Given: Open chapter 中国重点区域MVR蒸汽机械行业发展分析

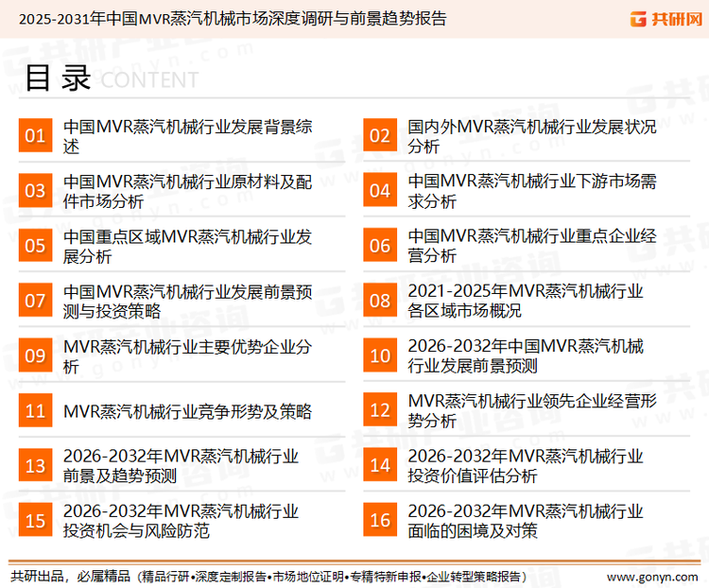Looking at the screenshot, I should coord(188,246).
